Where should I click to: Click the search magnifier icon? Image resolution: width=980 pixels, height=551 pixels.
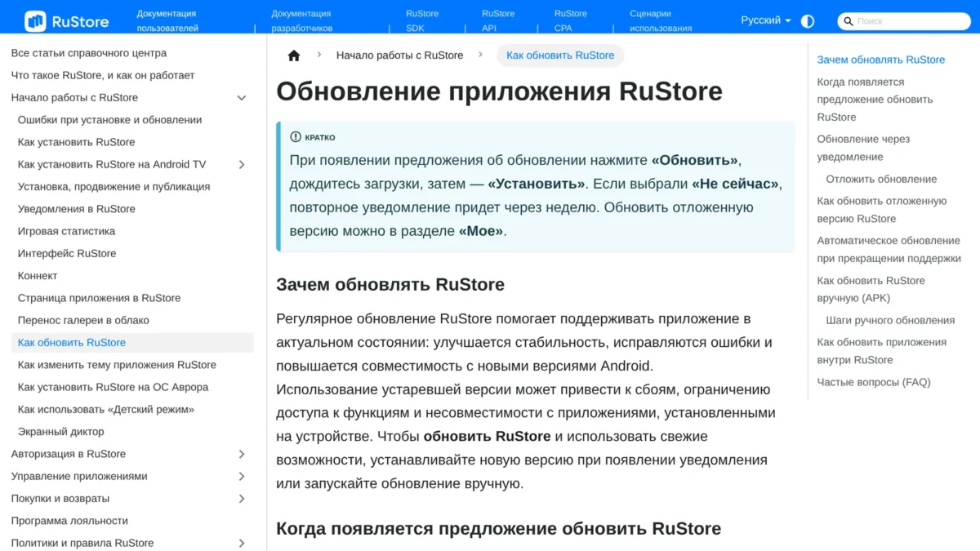point(849,21)
